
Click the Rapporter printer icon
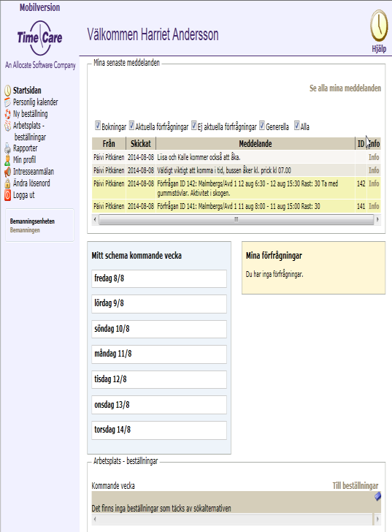8,148
